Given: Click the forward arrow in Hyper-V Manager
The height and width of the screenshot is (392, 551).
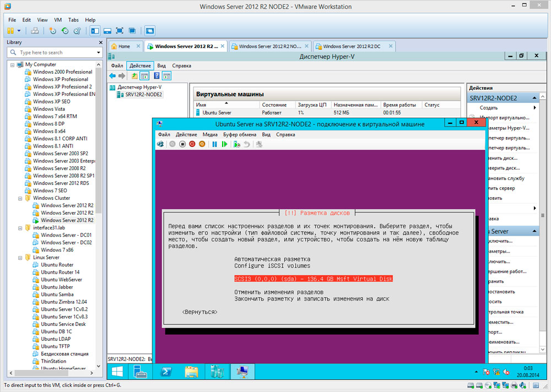Looking at the screenshot, I should tap(122, 76).
